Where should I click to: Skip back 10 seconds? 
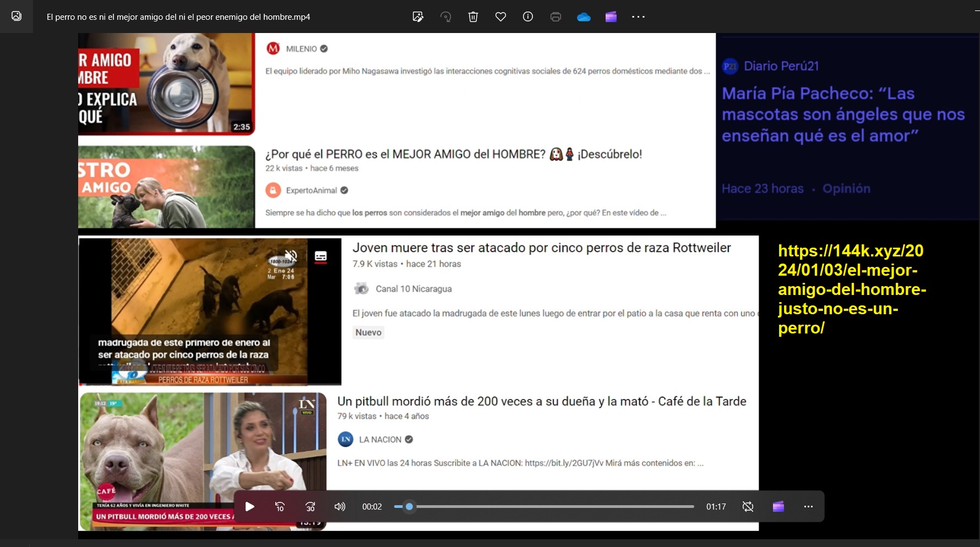[x=280, y=506]
